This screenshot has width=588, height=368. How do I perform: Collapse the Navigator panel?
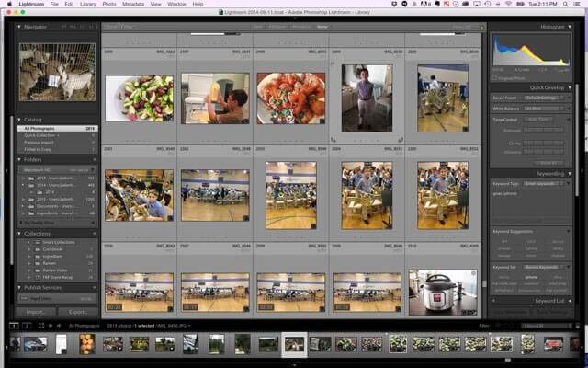point(20,28)
